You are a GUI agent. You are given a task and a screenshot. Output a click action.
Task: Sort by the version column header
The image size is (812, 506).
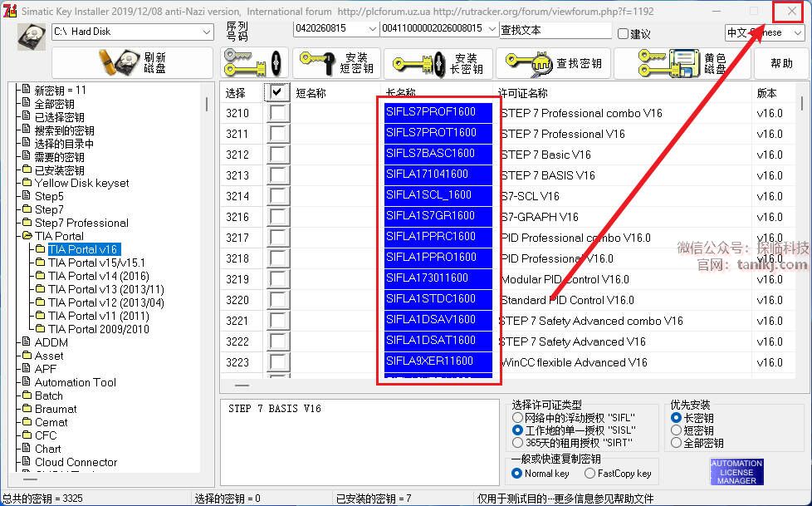767,93
